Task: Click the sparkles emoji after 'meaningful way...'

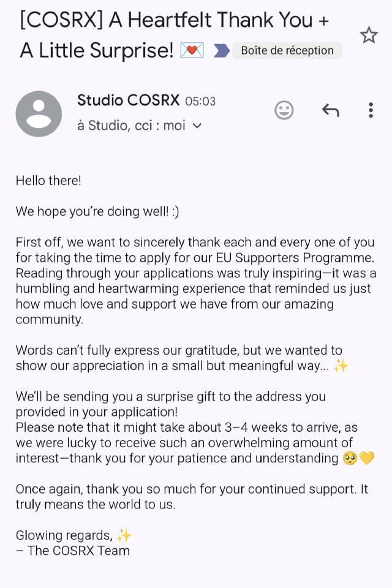Action: coord(341,366)
